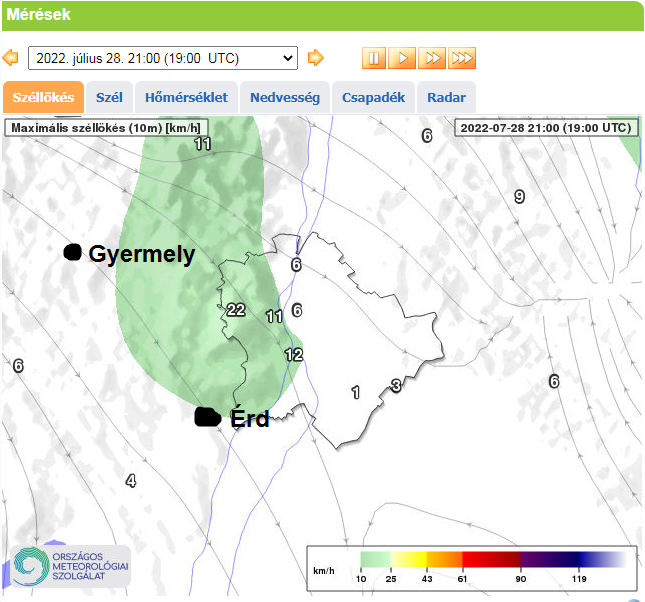Go to the Csapadék tab

point(373,98)
